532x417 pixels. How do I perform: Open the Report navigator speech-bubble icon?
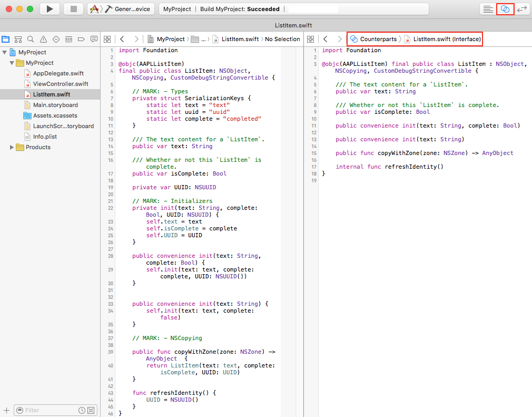pyautogui.click(x=94, y=39)
